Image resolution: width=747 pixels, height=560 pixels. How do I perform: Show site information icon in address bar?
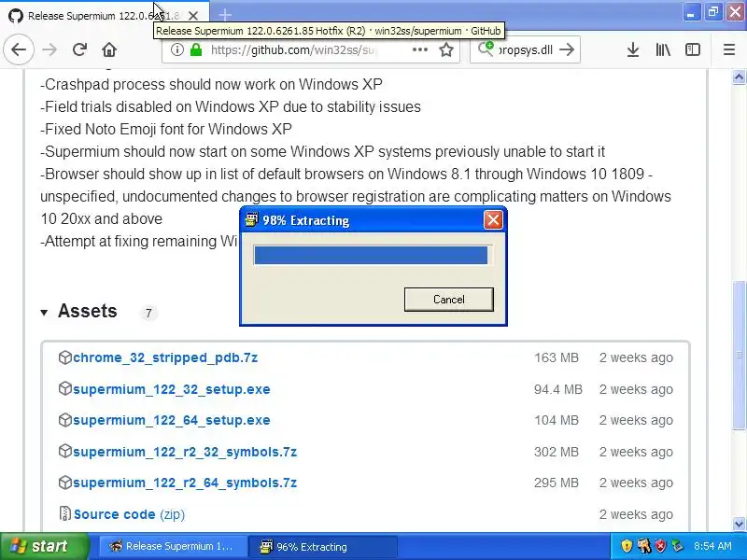[x=176, y=49]
